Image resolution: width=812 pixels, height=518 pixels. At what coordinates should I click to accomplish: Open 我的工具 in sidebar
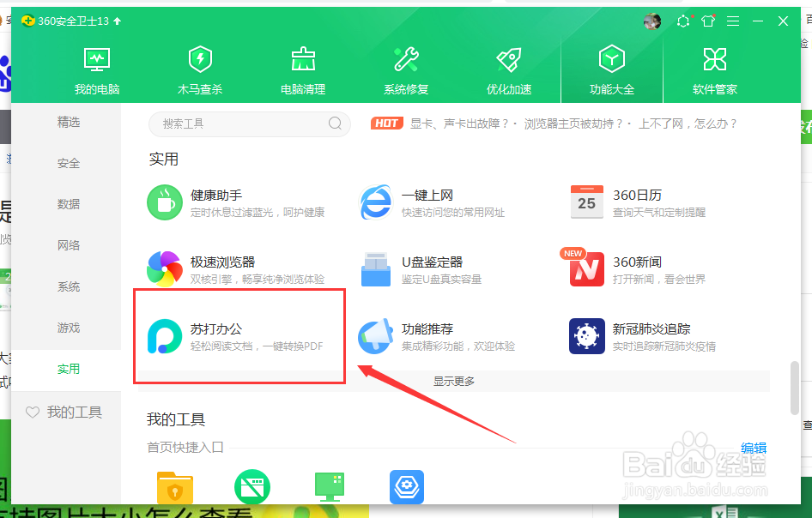64,413
